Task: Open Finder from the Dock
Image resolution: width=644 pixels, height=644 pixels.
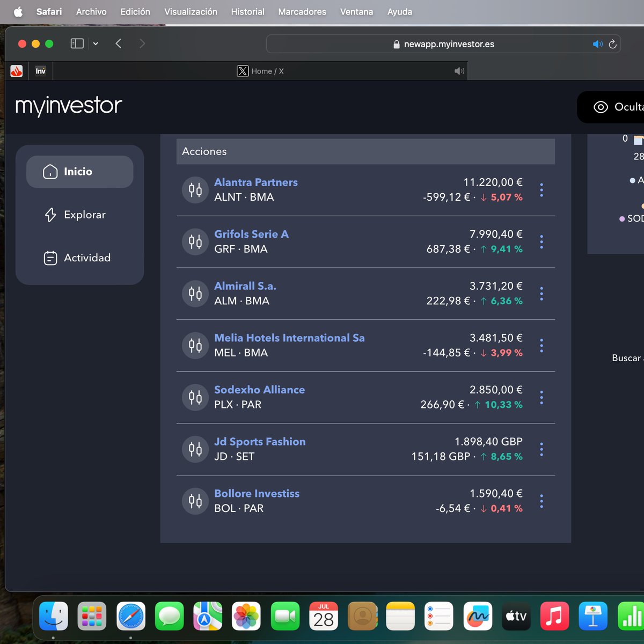Action: 54,616
